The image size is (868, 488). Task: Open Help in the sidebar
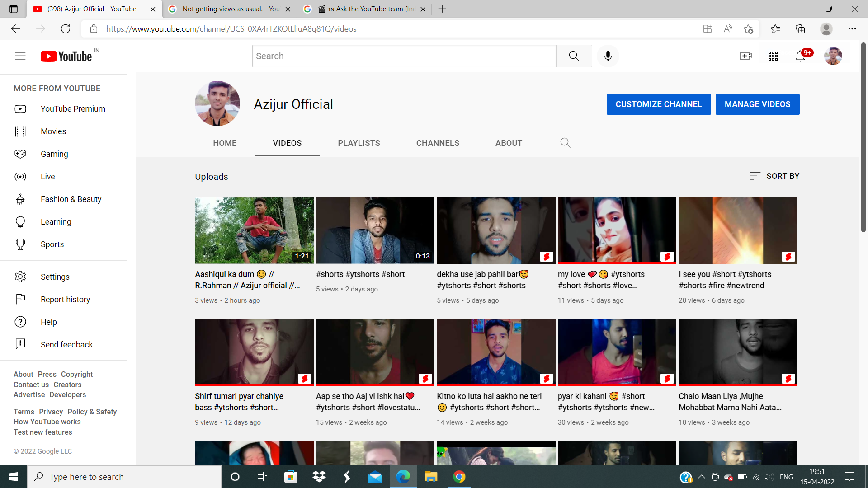click(63, 322)
